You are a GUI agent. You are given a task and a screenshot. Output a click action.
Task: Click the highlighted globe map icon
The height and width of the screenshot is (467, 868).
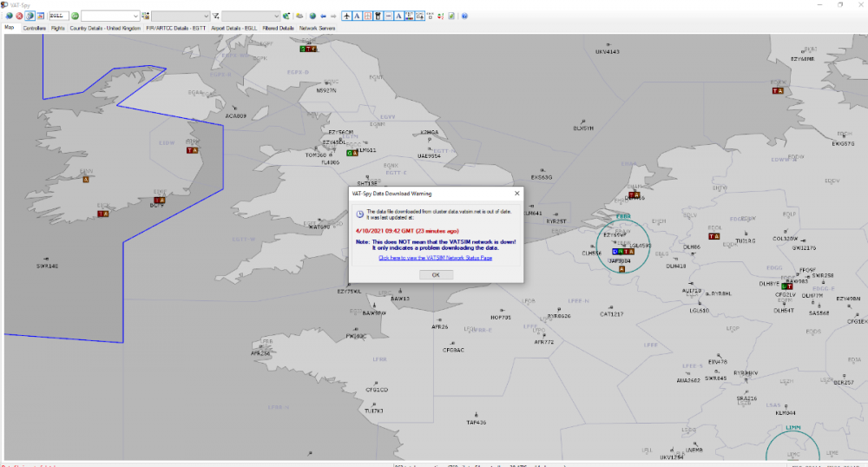click(x=30, y=16)
